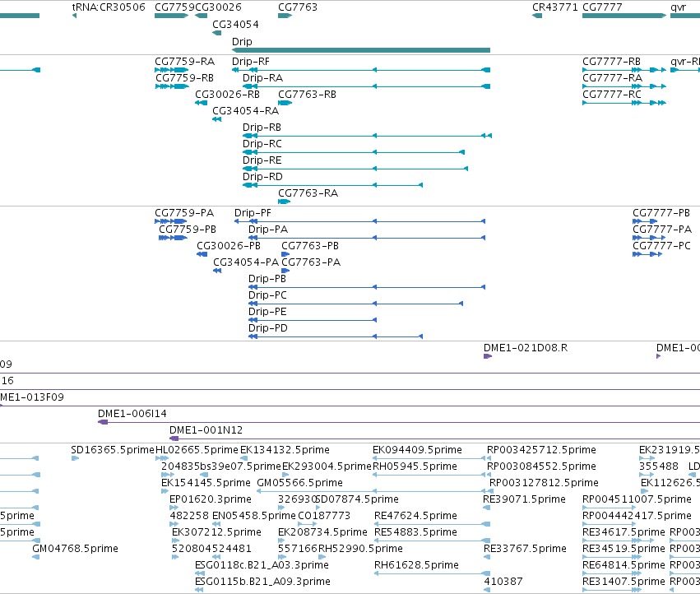Click EST RP003425712.5prime
The height and width of the screenshot is (594, 700).
[541, 450]
